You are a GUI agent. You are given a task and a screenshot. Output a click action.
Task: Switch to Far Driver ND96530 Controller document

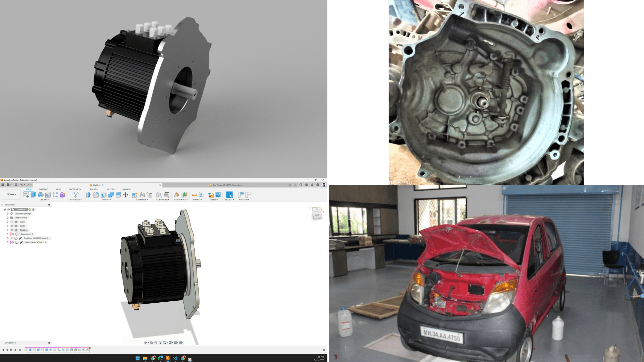[x=228, y=185]
